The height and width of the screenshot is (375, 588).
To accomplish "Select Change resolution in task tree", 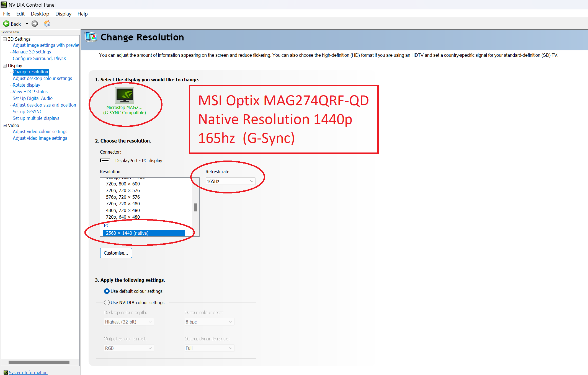I will 30,72.
